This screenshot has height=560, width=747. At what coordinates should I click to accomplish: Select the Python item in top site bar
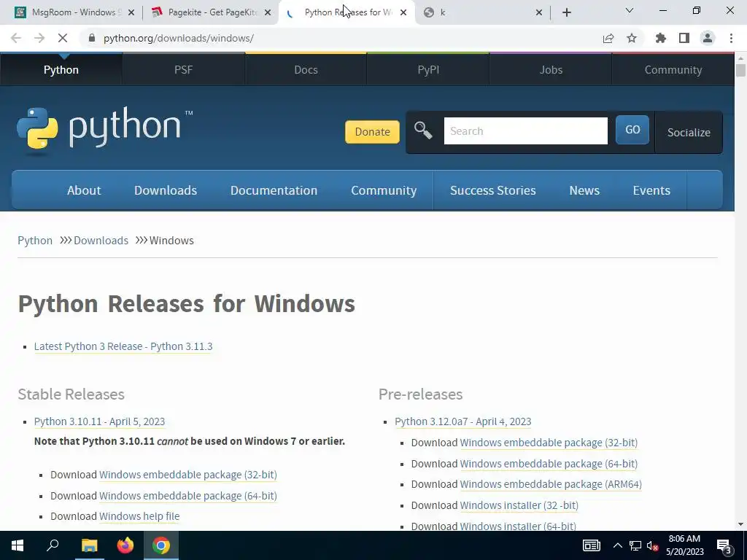[x=61, y=69]
